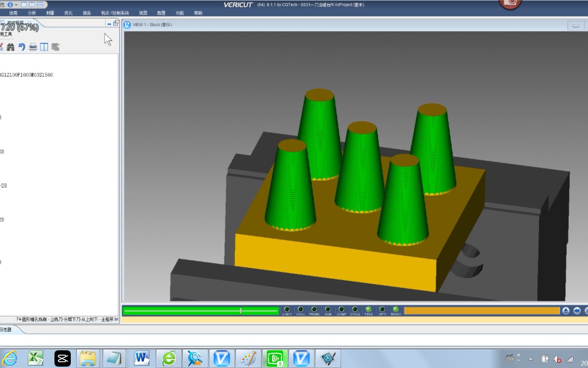Switch to the first VERICUT taskbar window
588x368 pixels.
click(222, 358)
